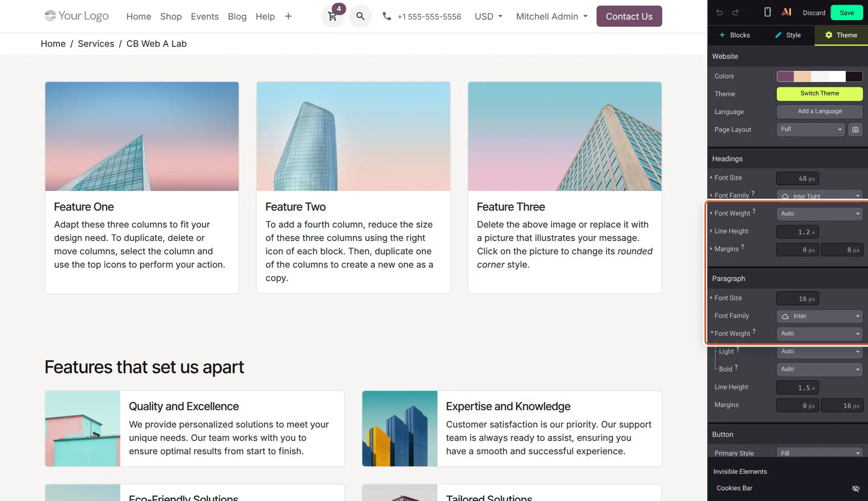Click the Switch Theme button
The height and width of the screenshot is (501, 868).
[x=820, y=93]
